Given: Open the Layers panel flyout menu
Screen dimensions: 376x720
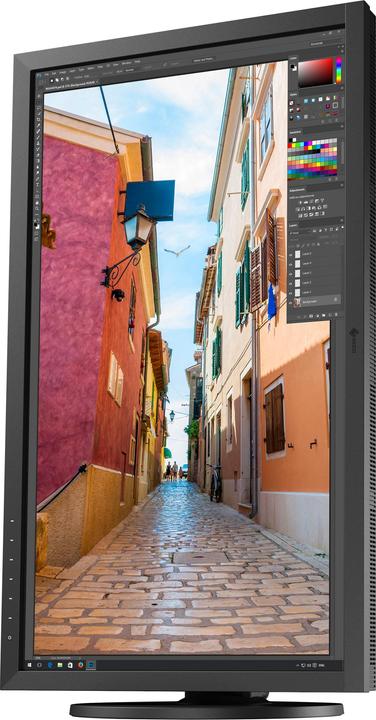Looking at the screenshot, I should click(x=342, y=220).
